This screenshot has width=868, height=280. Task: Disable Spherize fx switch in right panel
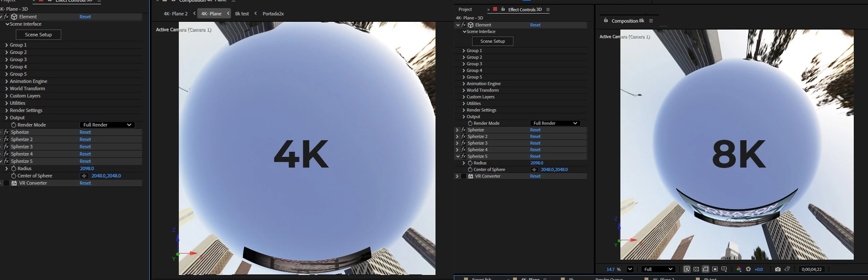[463, 130]
